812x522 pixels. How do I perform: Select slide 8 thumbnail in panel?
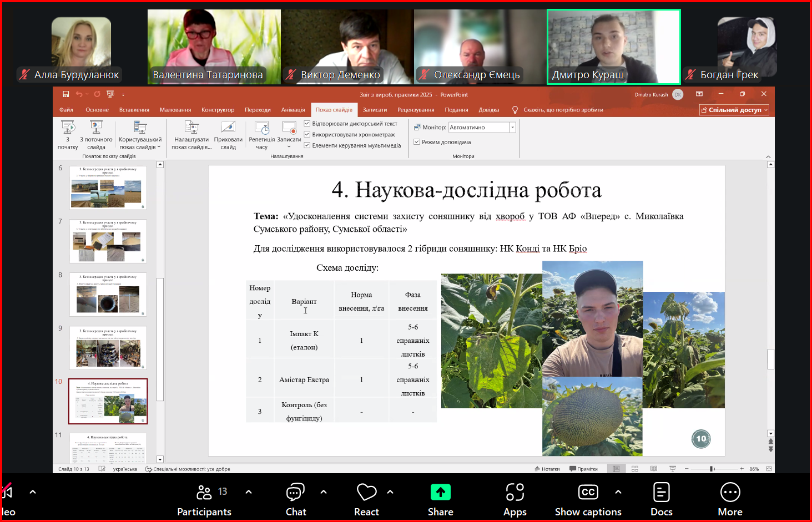click(108, 294)
